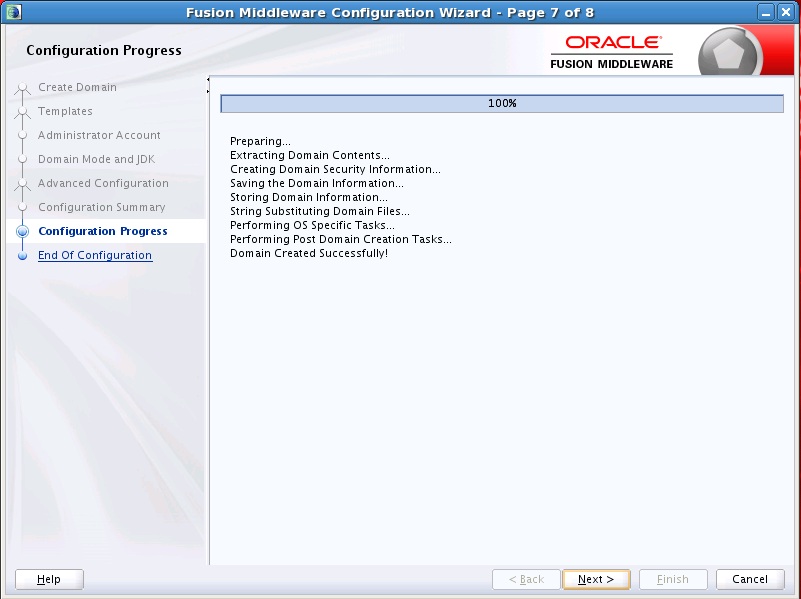Screen dimensions: 801x599
Task: Select the Advanced Configuration step
Action: point(103,183)
